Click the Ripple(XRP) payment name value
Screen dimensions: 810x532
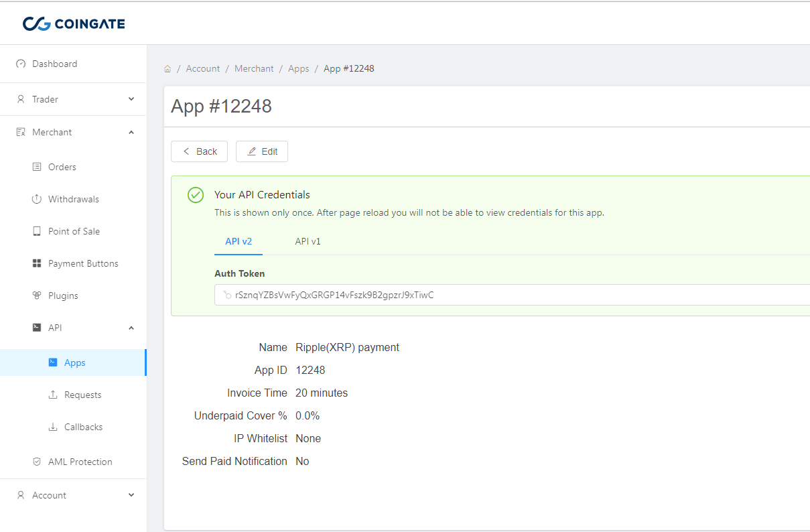click(x=347, y=347)
